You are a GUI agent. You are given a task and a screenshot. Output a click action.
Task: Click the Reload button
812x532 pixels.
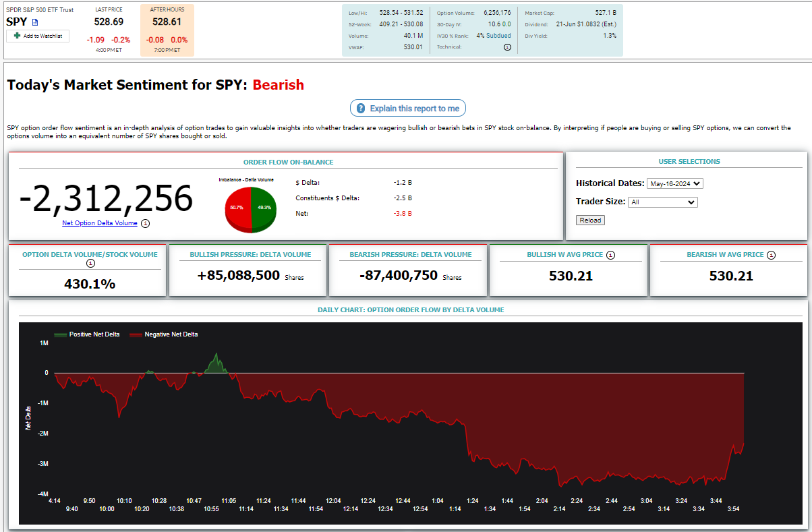pyautogui.click(x=591, y=220)
